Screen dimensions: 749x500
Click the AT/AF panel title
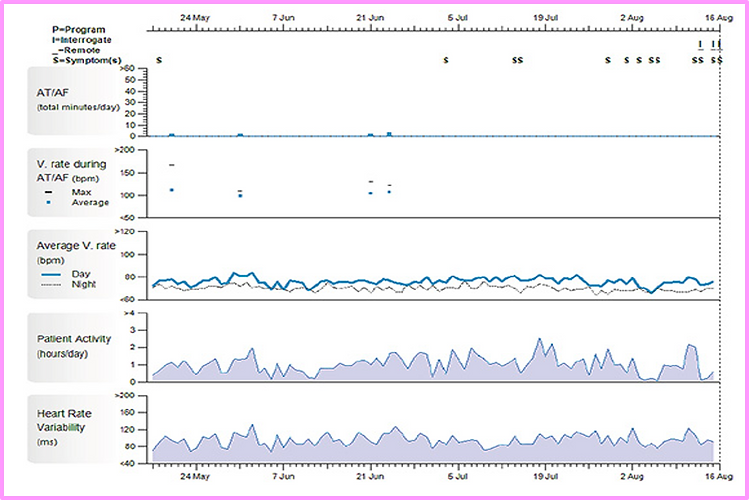[x=53, y=93]
